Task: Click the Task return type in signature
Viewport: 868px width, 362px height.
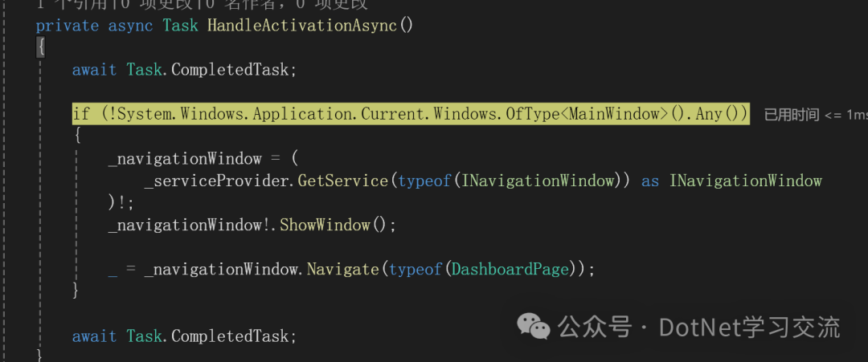Action: tap(181, 26)
